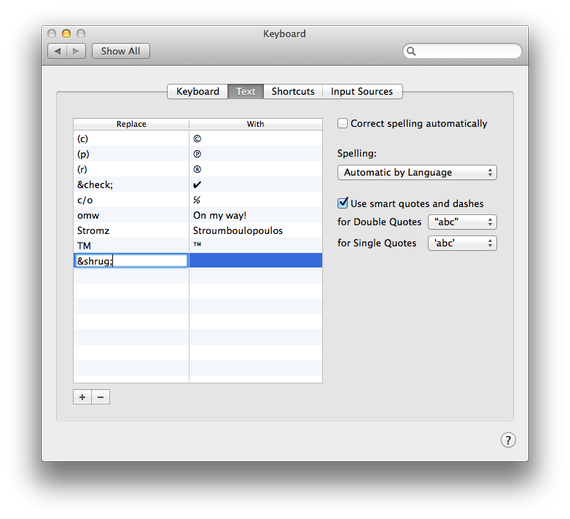570x519 pixels.
Task: Enable Correct spelling automatically
Action: click(x=342, y=123)
